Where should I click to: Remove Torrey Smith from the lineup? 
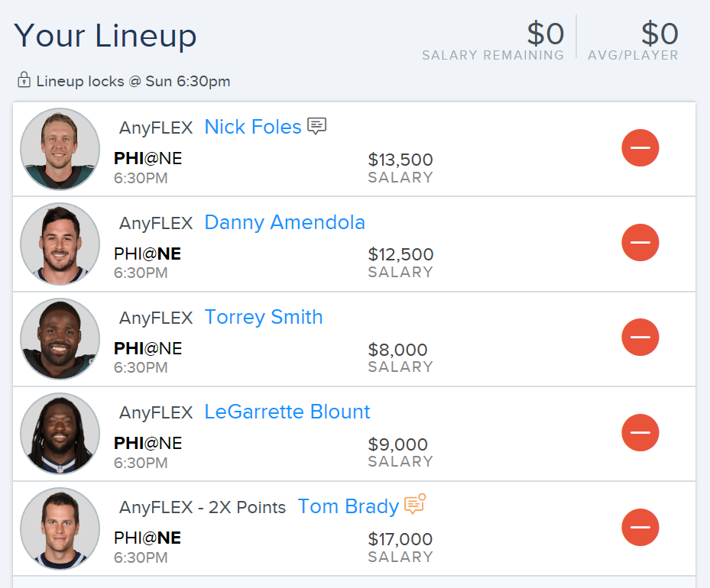click(640, 337)
